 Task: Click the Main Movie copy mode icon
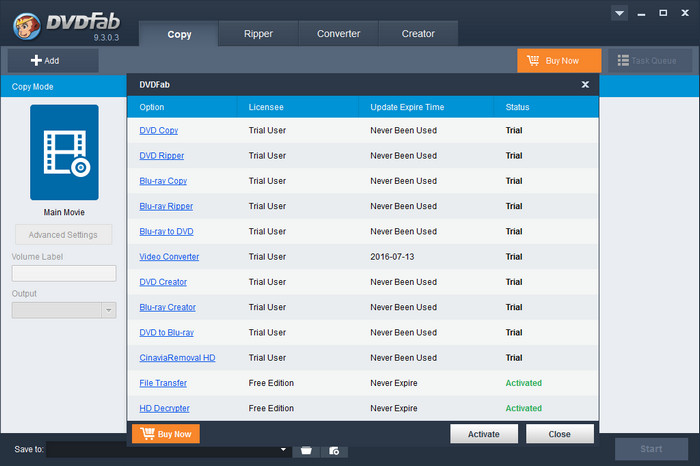click(64, 152)
